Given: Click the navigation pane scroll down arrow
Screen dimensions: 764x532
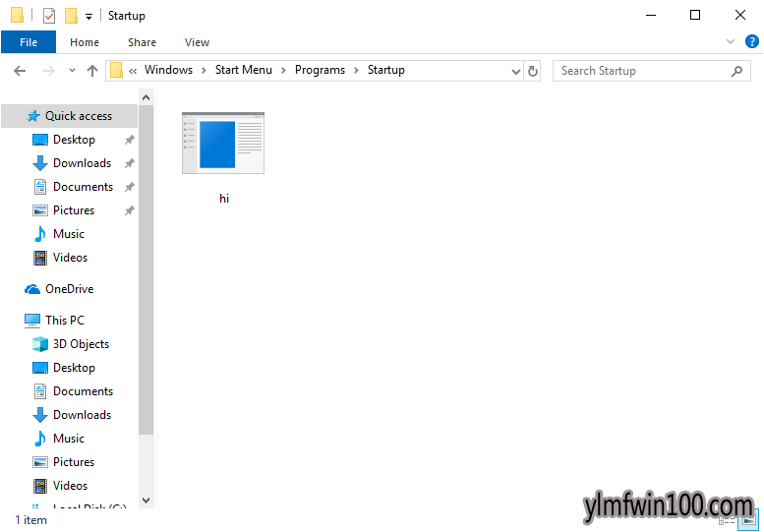Looking at the screenshot, I should point(146,501).
